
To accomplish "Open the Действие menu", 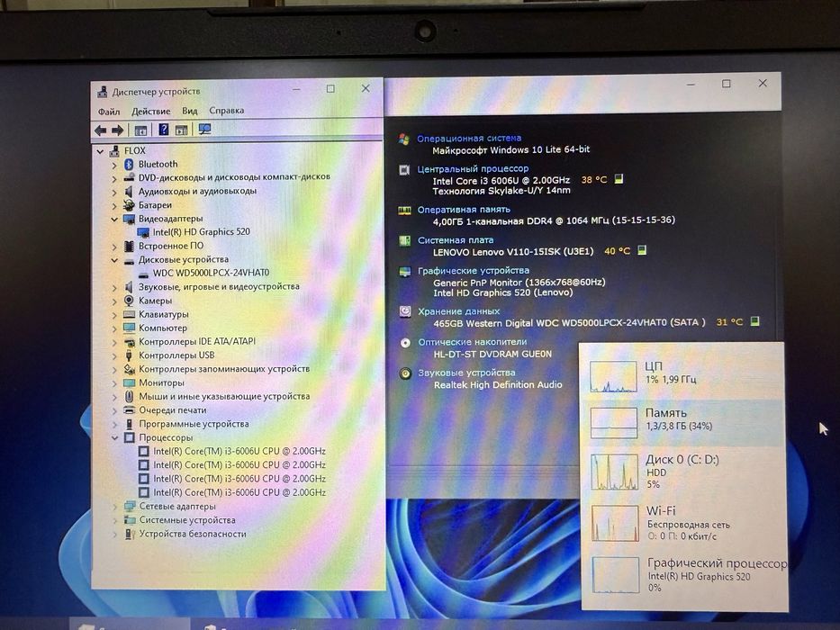I will click(x=151, y=112).
